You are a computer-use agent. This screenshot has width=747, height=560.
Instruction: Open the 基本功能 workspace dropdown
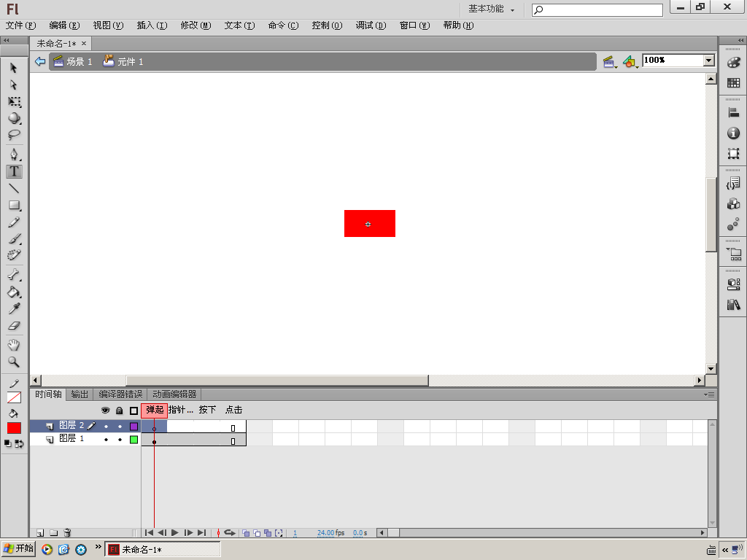[x=491, y=9]
